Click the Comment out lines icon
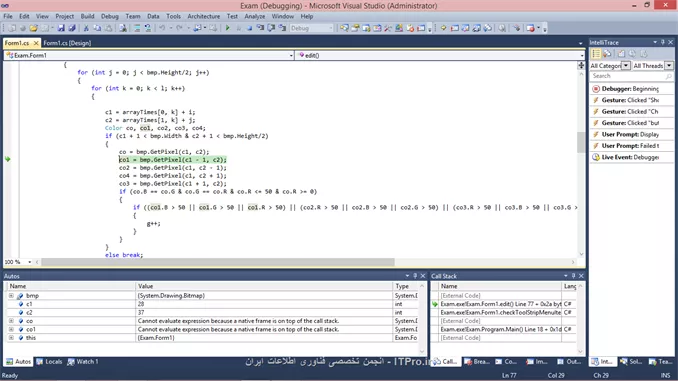The width and height of the screenshot is (678, 381). click(x=137, y=28)
